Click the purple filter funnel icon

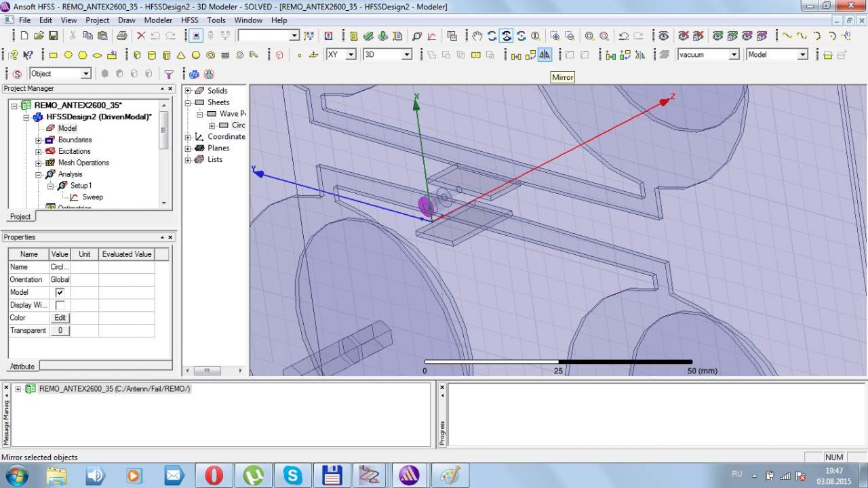[x=169, y=74]
